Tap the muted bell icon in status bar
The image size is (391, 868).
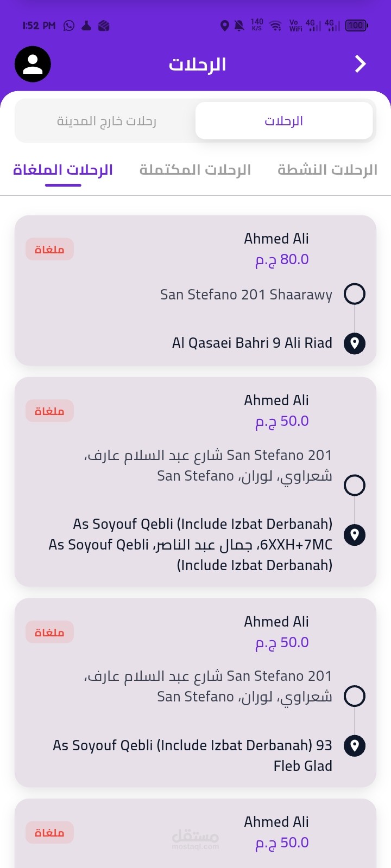[x=239, y=25]
